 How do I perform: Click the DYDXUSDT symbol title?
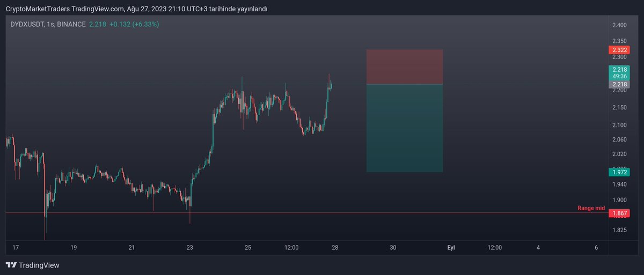[x=27, y=24]
